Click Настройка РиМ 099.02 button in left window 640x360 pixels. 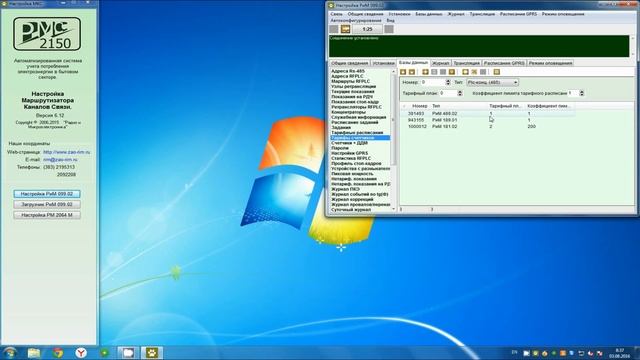[47, 194]
